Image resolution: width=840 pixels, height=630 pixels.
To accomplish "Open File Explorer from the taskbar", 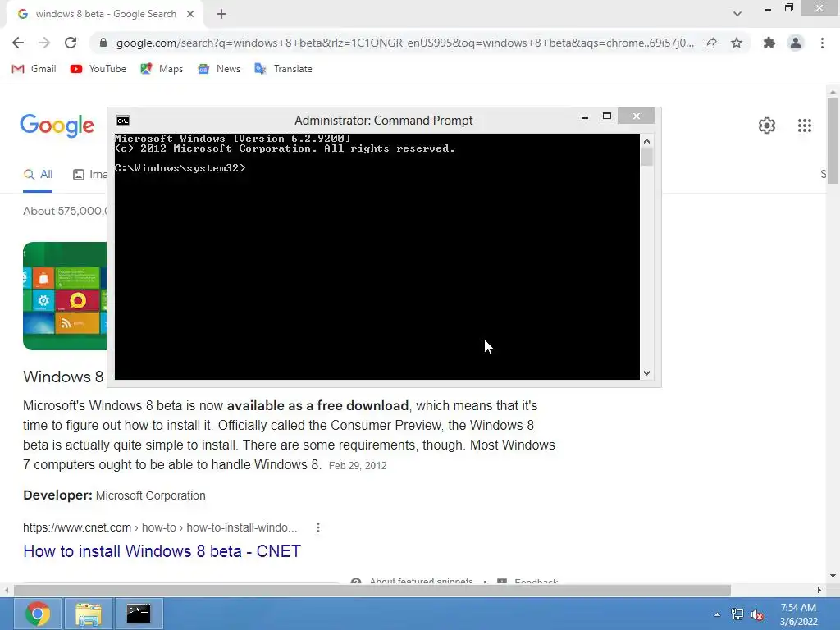I will point(89,614).
